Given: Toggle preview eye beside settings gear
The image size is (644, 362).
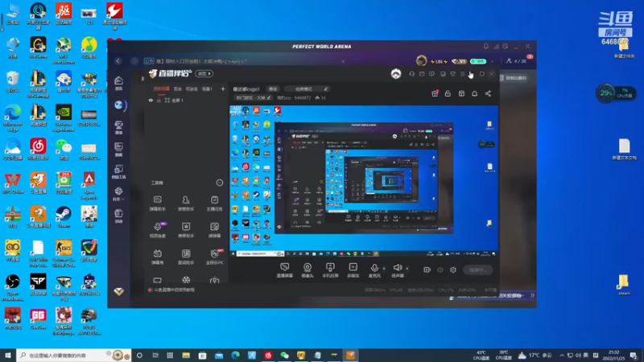Looking at the screenshot, I should pyautogui.click(x=440, y=269).
